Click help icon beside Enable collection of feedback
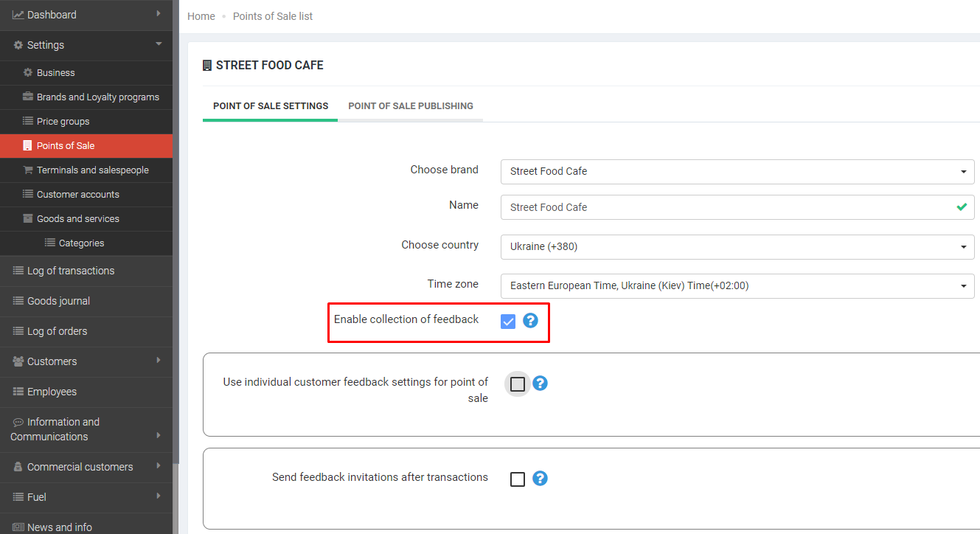 tap(530, 321)
